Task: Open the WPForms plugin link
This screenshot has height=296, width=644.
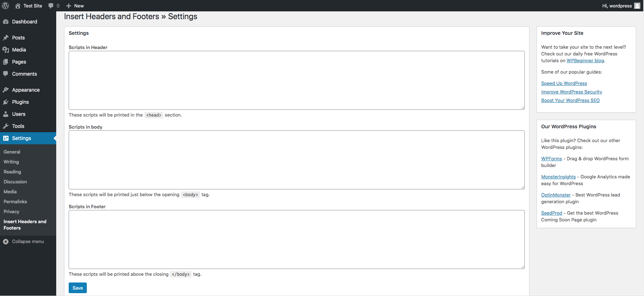Action: click(x=551, y=159)
